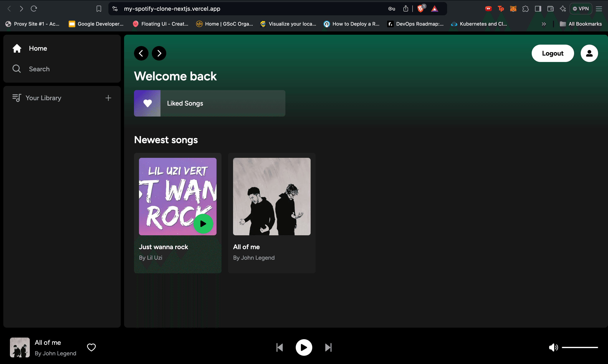Click the play button in bottom player
Viewport: 608px width, 364px height.
point(304,347)
